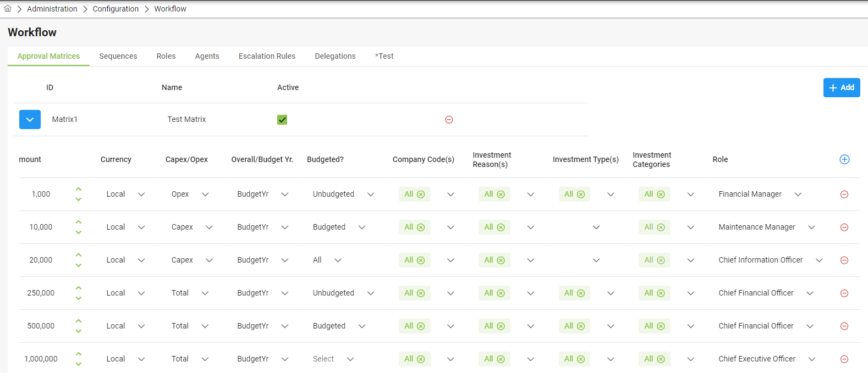Viewport: 868px width, 373px height.
Task: Delete the Test Matrix row with red minus
Action: click(449, 120)
